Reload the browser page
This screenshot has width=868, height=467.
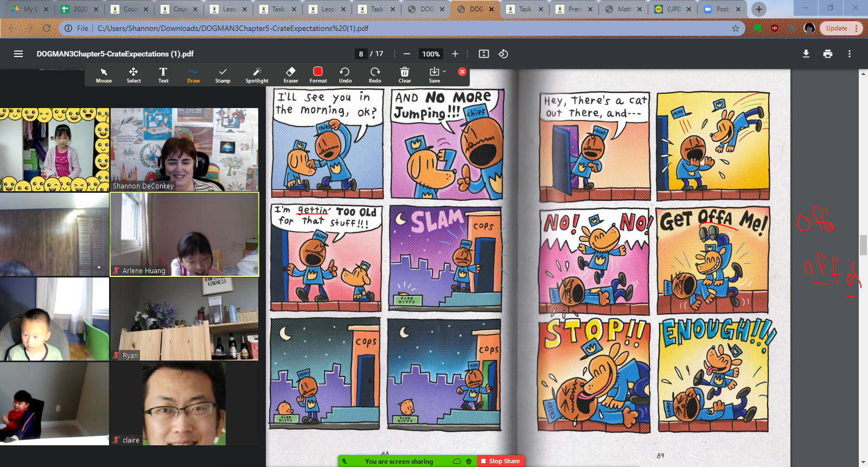47,28
